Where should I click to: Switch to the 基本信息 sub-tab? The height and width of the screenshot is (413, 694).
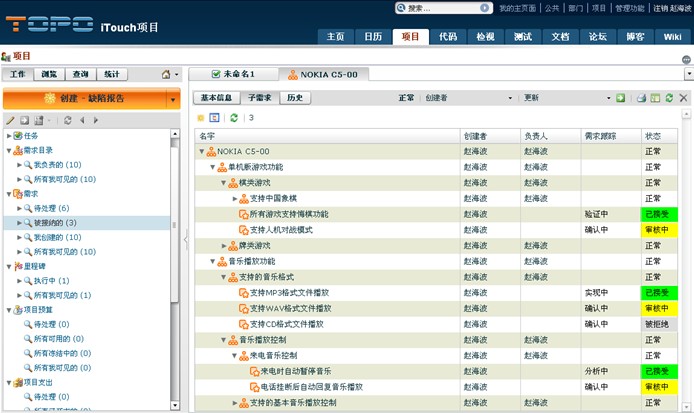216,98
